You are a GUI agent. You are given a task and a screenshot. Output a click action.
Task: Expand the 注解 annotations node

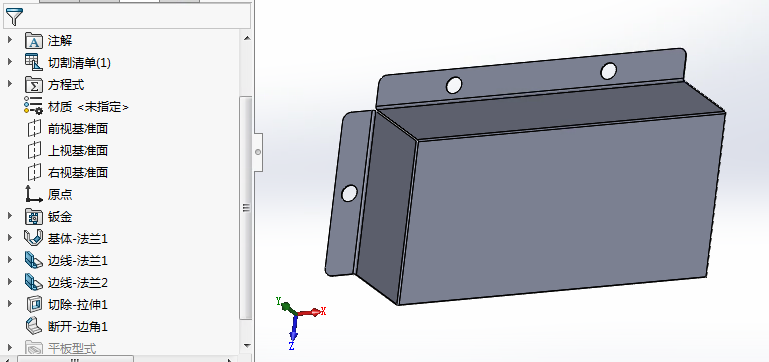tap(9, 40)
